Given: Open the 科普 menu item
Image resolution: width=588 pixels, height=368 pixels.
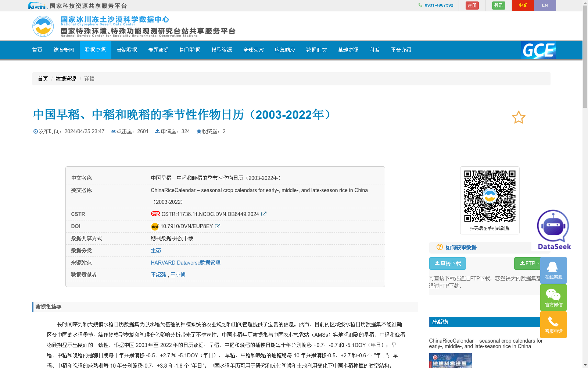Looking at the screenshot, I should [x=374, y=50].
